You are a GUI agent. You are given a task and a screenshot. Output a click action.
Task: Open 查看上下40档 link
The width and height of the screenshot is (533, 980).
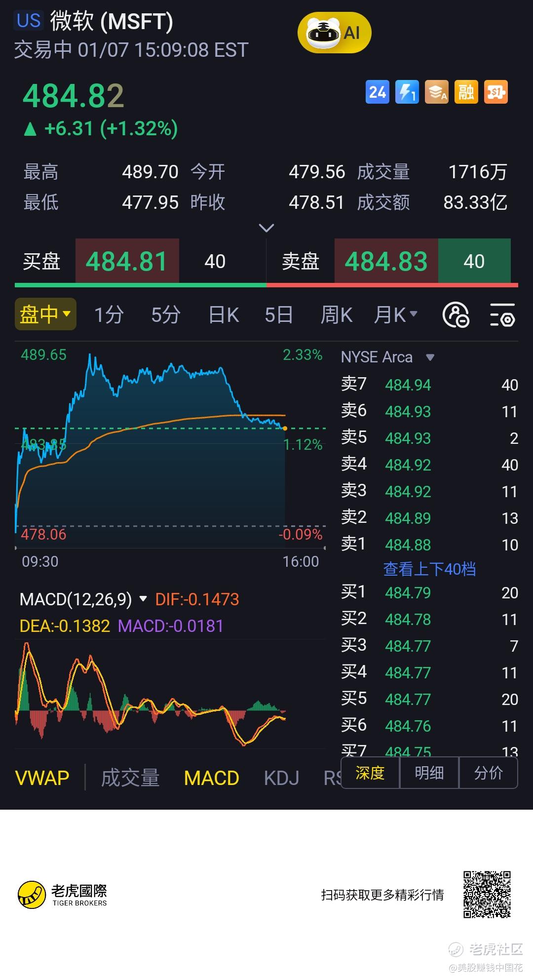429,569
